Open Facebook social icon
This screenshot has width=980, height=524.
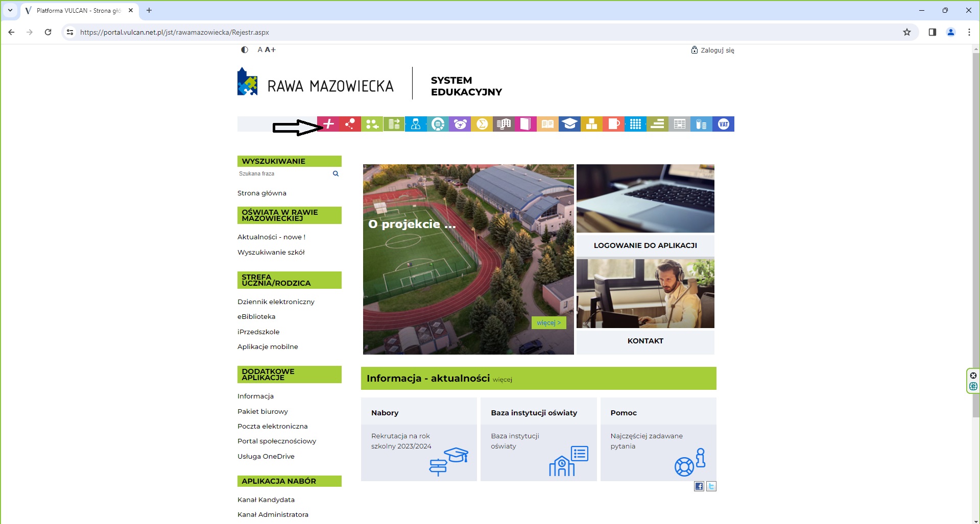(x=699, y=486)
